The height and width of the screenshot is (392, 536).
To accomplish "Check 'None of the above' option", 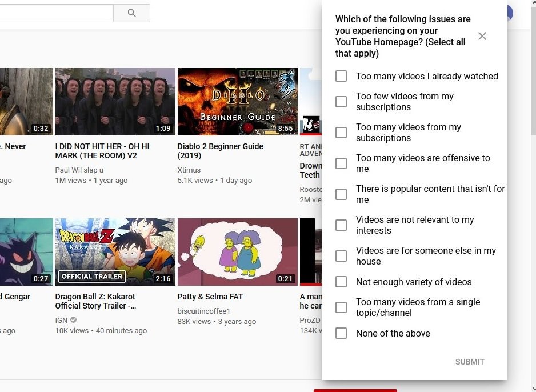I will click(x=341, y=333).
